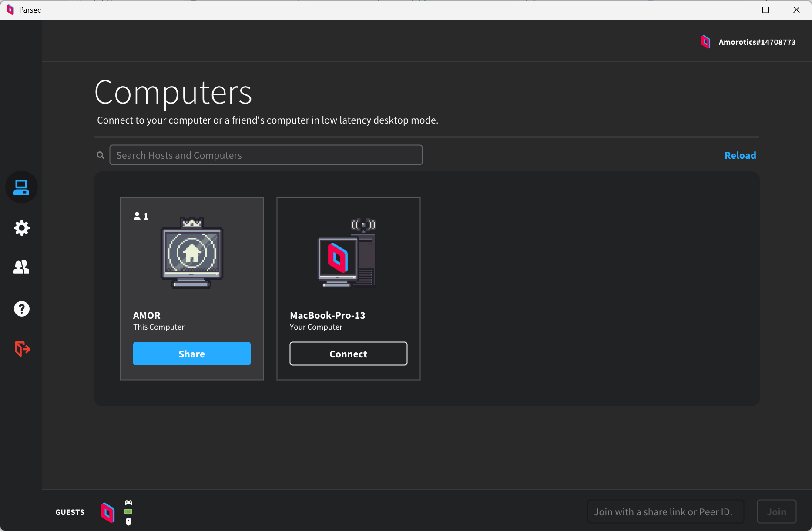Open the Help question mark icon
The image size is (812, 531).
[21, 309]
